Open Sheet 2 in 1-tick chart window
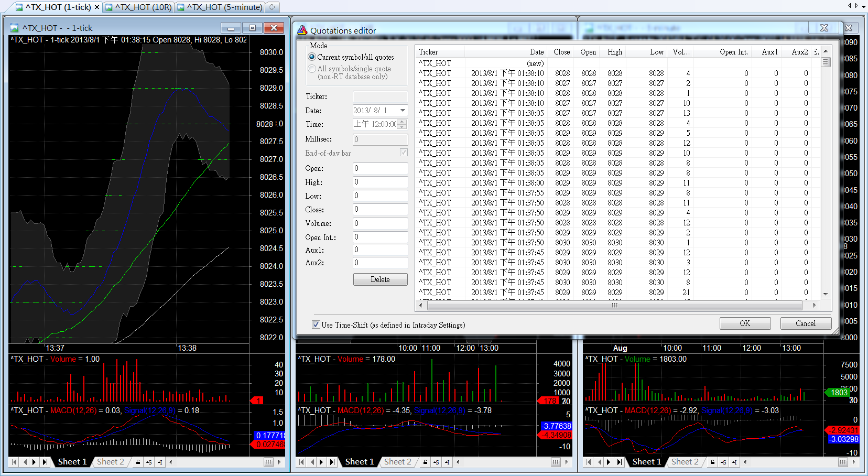 pos(111,462)
